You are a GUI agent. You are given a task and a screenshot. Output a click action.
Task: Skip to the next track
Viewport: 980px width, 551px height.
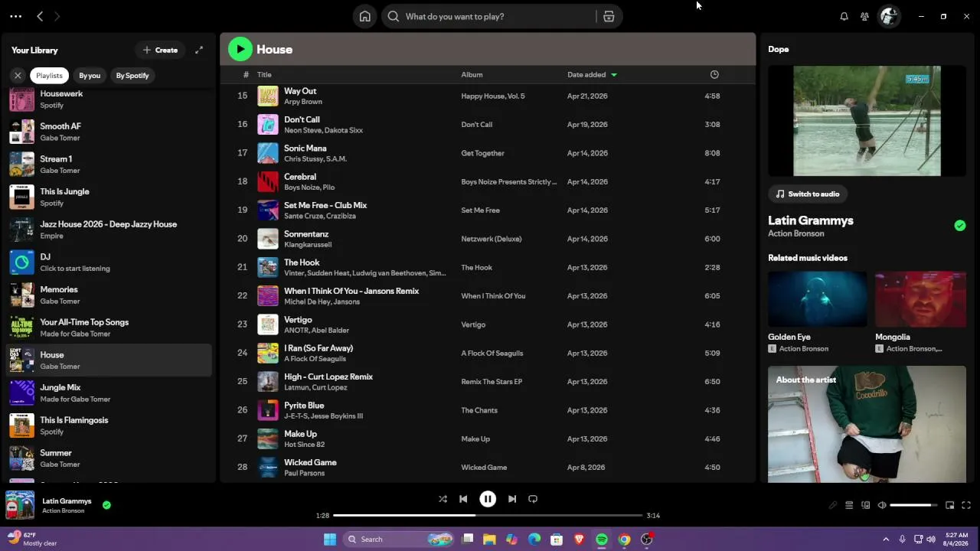(x=512, y=499)
